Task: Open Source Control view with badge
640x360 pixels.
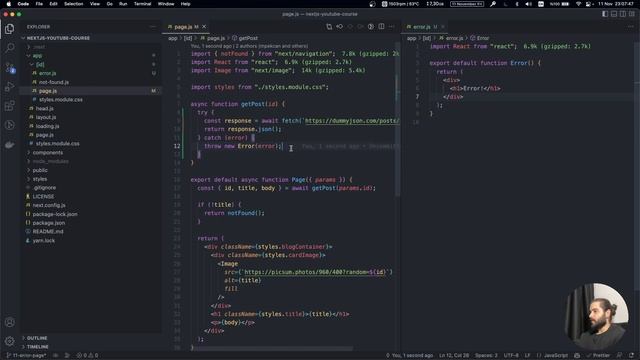Action: point(9,67)
